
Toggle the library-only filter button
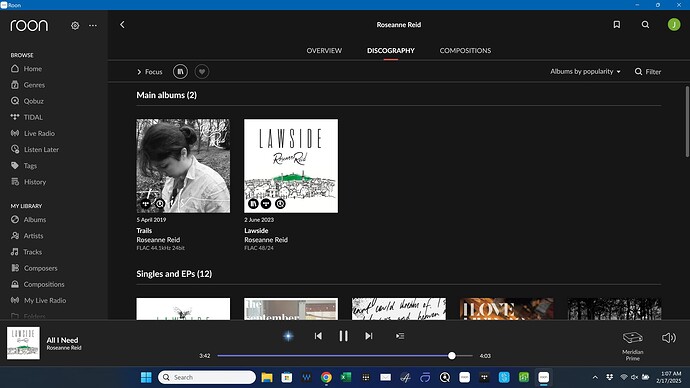click(x=180, y=71)
